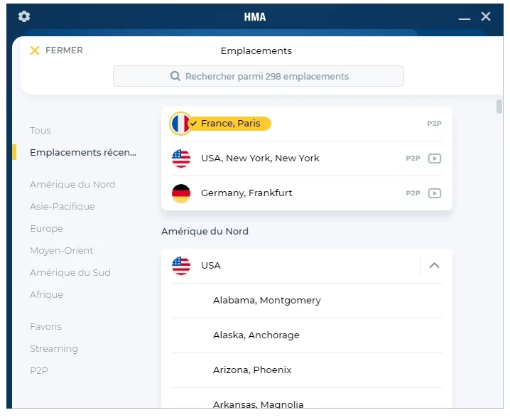Click the Germany flag icon
The width and height of the screenshot is (510, 420).
click(181, 193)
